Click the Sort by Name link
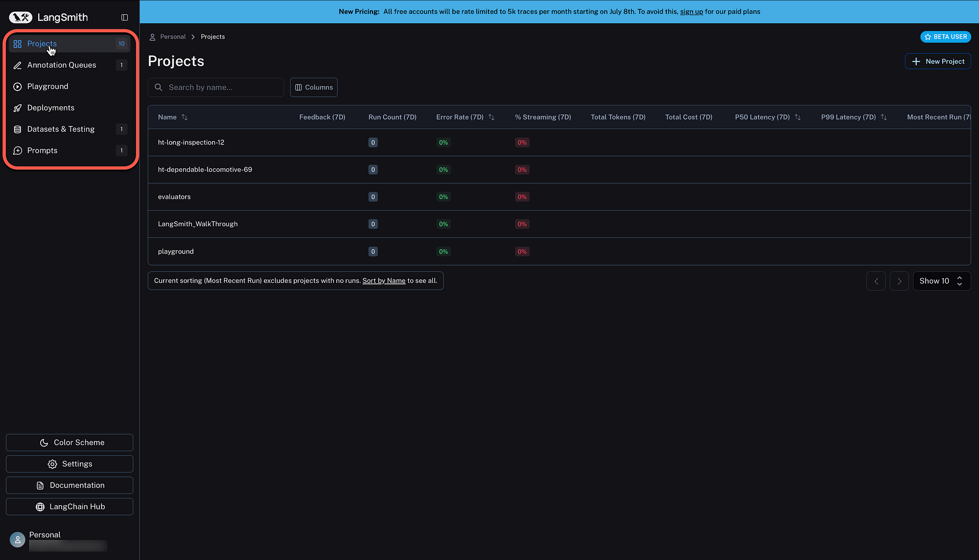The height and width of the screenshot is (560, 979). (x=384, y=280)
